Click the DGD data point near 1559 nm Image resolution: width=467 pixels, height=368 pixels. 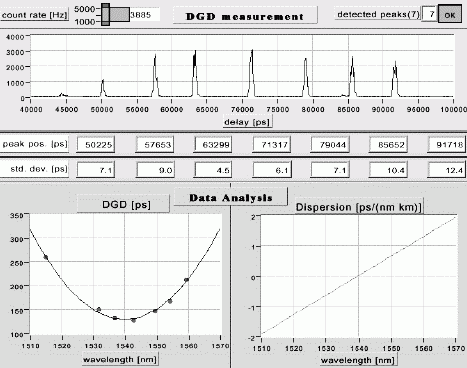(187, 280)
